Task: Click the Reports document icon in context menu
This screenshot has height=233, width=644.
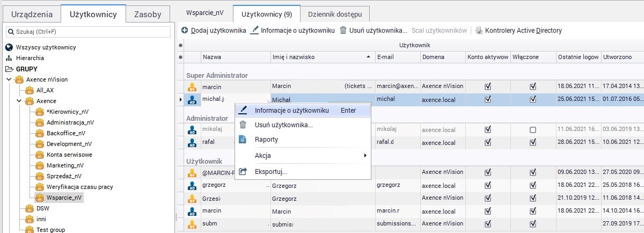Action: 243,140
